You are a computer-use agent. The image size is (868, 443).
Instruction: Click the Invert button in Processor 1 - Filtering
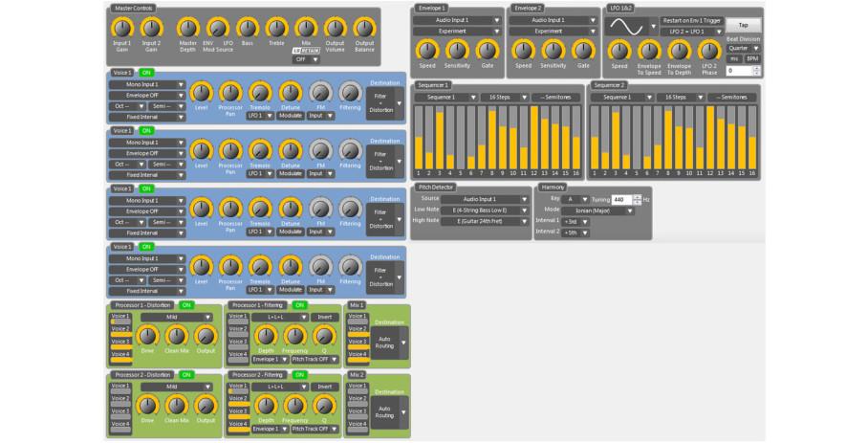pos(325,317)
